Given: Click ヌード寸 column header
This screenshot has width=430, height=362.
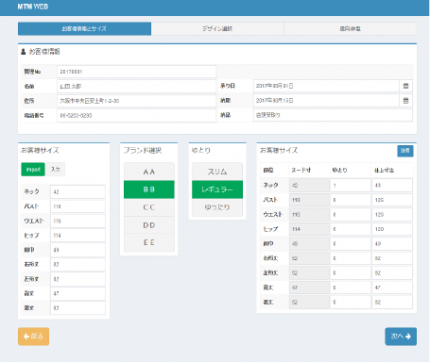Looking at the screenshot, I should pyautogui.click(x=301, y=170).
